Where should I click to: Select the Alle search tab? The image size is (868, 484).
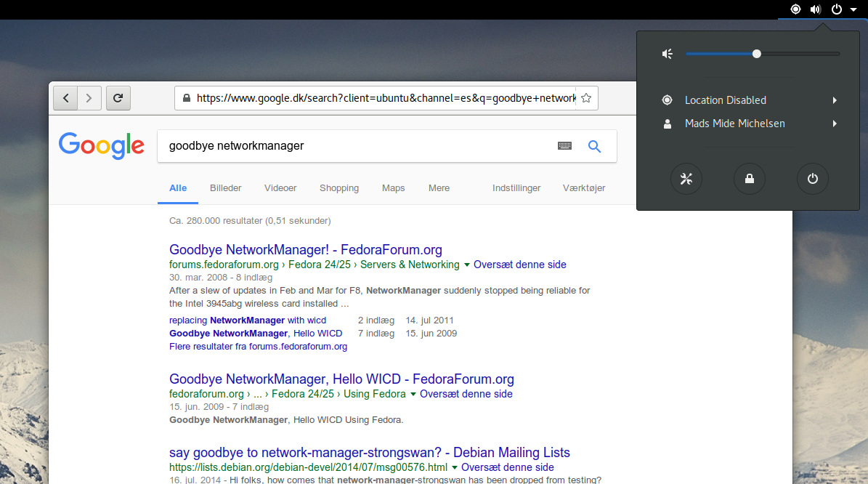[x=178, y=188]
